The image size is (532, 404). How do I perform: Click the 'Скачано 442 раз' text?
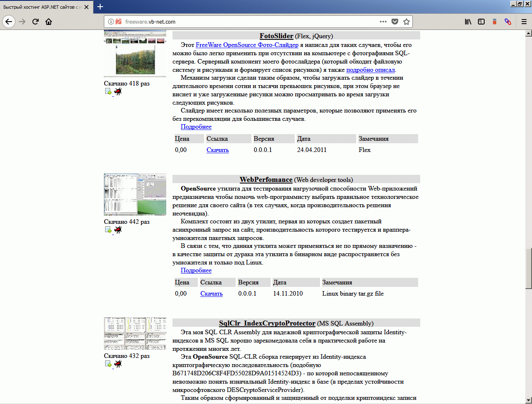(127, 222)
